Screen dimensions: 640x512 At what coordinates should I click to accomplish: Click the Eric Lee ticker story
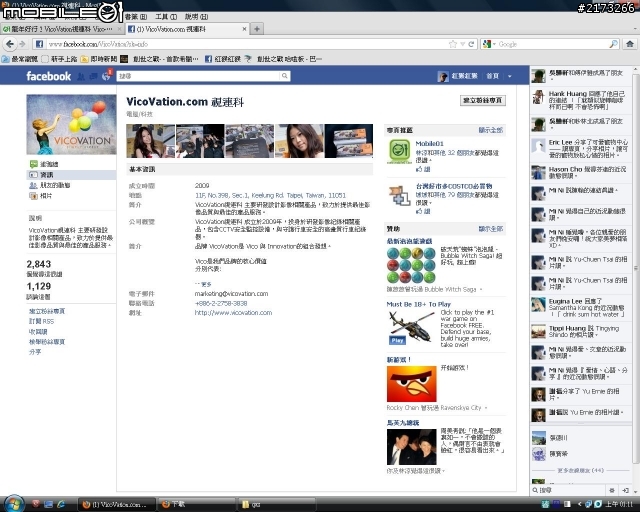pyautogui.click(x=581, y=149)
